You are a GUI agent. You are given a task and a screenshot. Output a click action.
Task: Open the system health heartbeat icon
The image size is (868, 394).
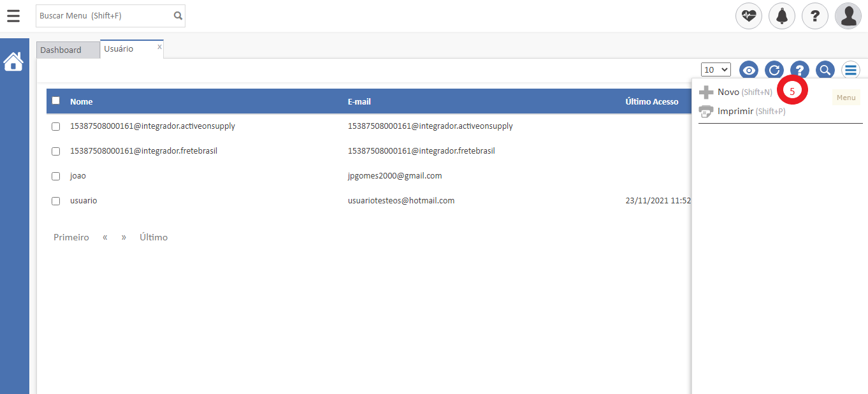click(x=749, y=16)
